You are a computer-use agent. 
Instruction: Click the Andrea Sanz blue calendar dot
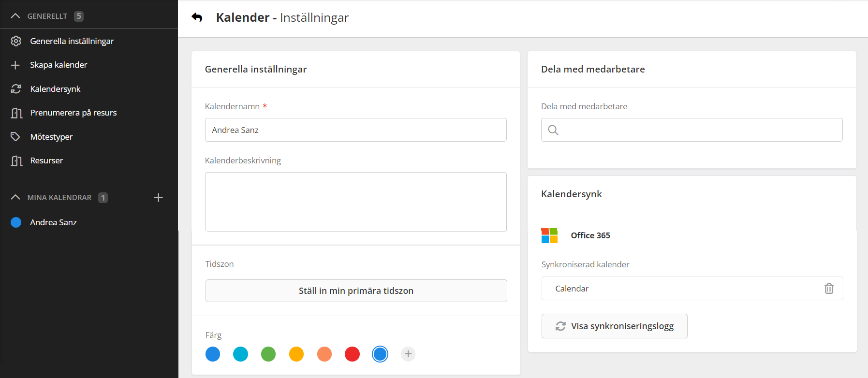tap(16, 222)
